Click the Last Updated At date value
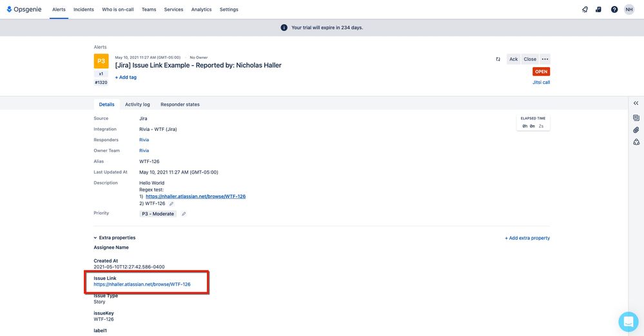Screen dimensions: 644x336 click(x=179, y=173)
